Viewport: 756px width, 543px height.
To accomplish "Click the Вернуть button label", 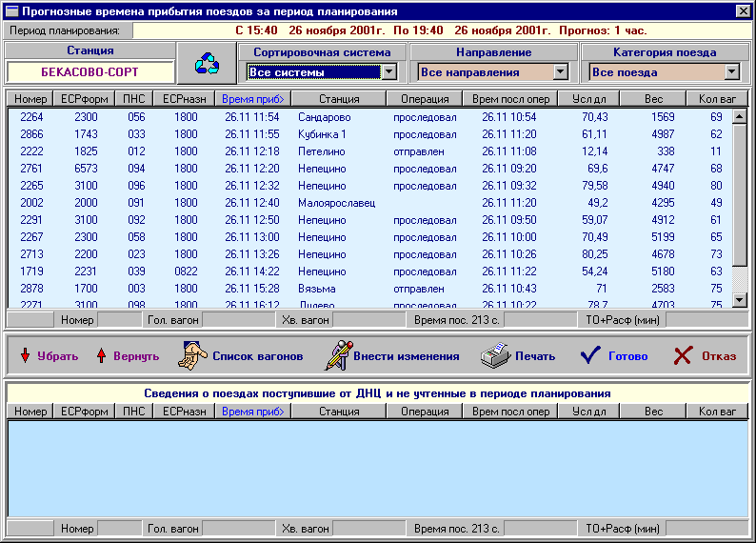I will pos(136,356).
